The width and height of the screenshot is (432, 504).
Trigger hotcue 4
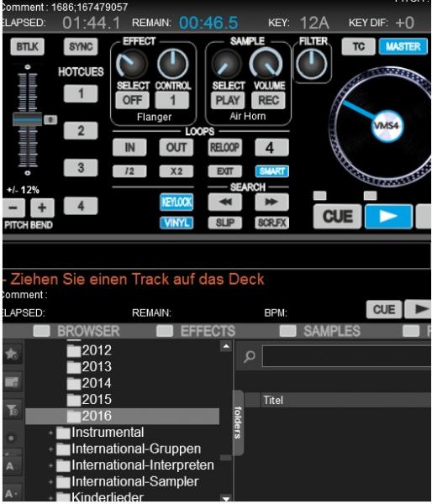coord(81,206)
